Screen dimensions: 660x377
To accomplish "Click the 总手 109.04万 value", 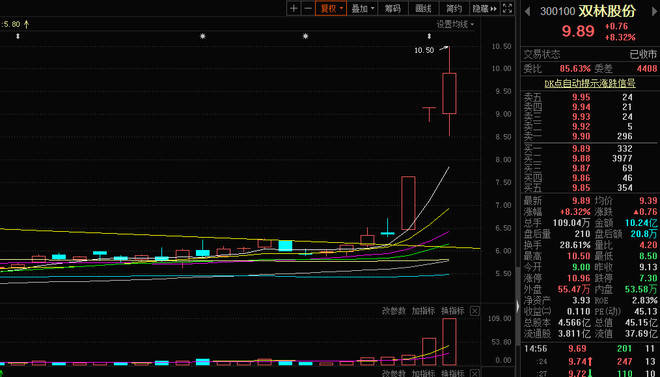I will pyautogui.click(x=571, y=223).
